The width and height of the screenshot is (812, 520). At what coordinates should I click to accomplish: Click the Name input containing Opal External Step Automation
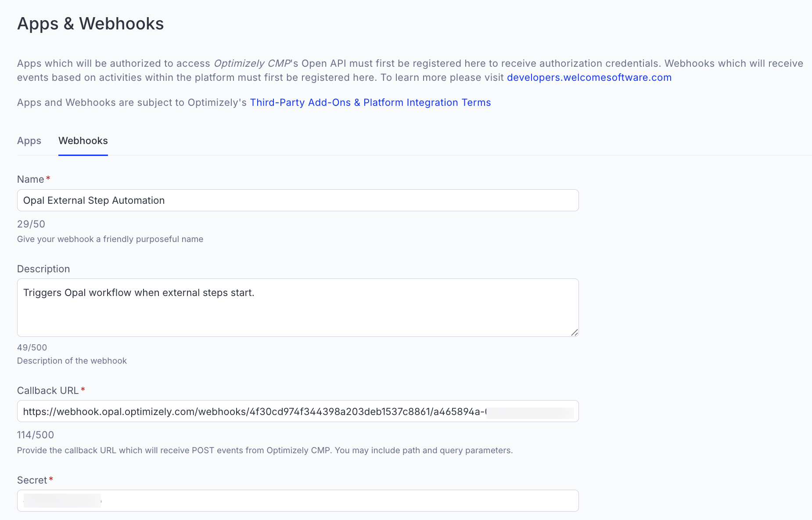coord(298,200)
